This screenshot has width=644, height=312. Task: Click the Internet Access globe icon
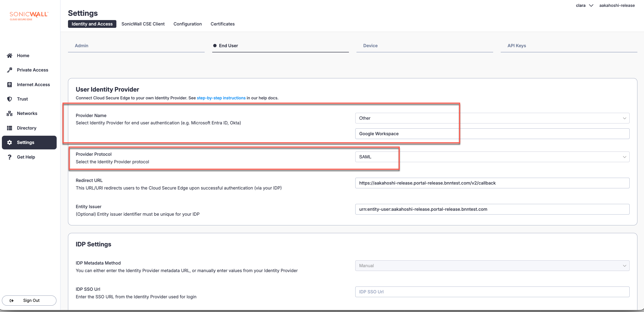[9, 84]
